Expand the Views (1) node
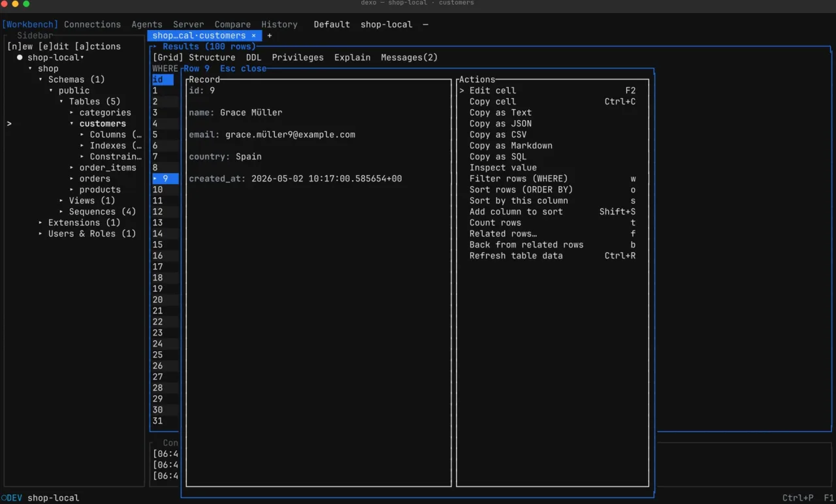 [61, 200]
